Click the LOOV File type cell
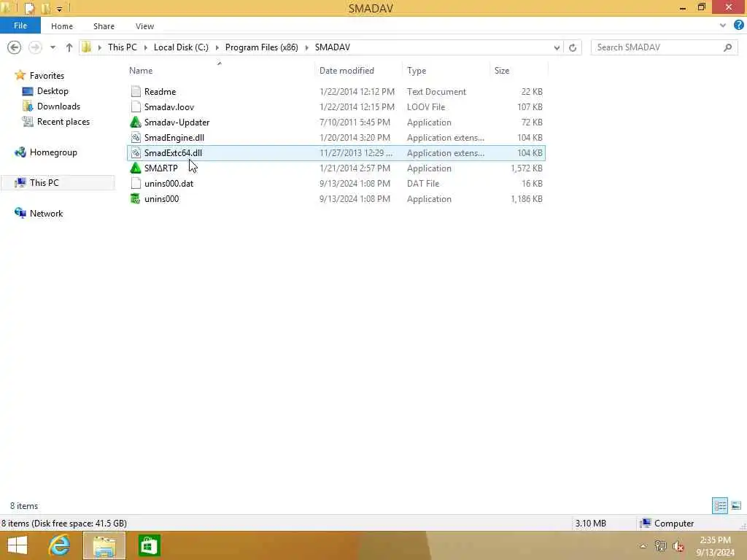The width and height of the screenshot is (747, 560). click(426, 106)
